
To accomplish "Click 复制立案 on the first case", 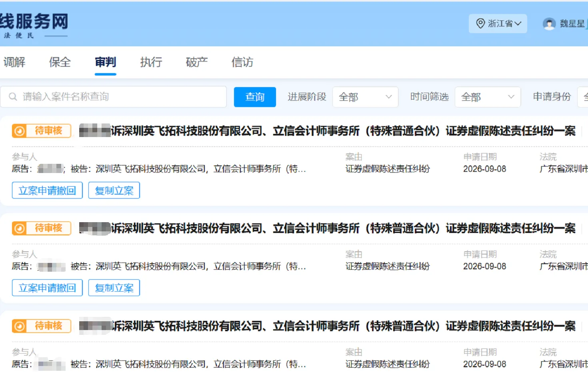I will [x=114, y=190].
